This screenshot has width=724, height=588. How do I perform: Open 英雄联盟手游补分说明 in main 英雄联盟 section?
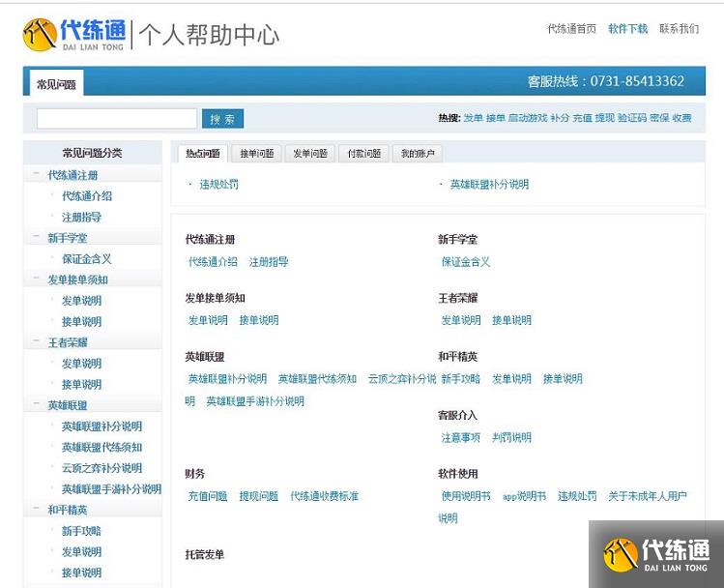[x=255, y=401]
